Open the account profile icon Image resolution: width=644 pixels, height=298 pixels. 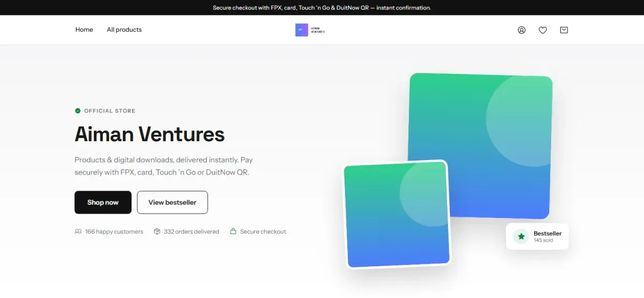[522, 30]
